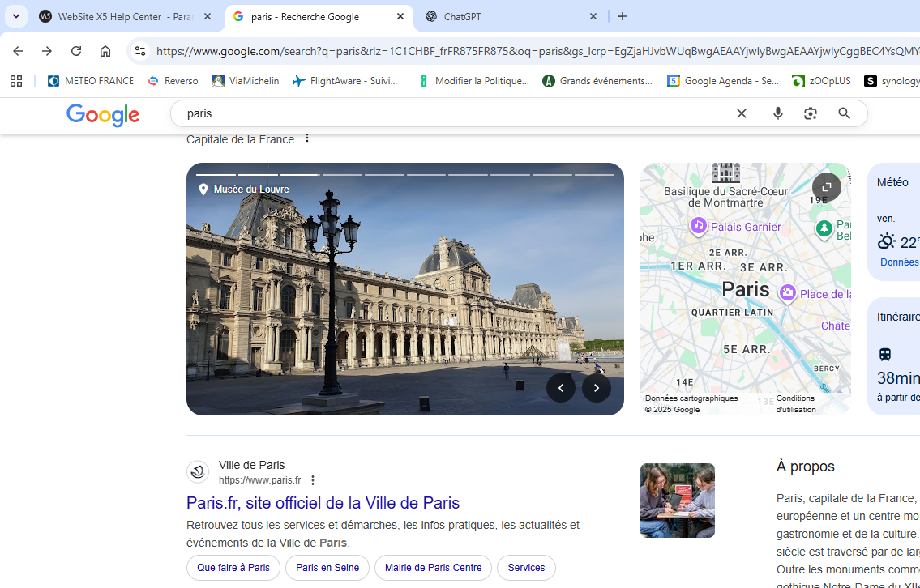Close the paris Google search tab

tap(400, 16)
